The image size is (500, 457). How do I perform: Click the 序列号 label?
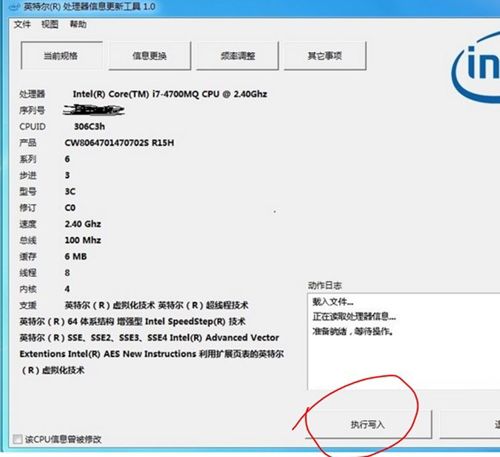pyautogui.click(x=32, y=110)
